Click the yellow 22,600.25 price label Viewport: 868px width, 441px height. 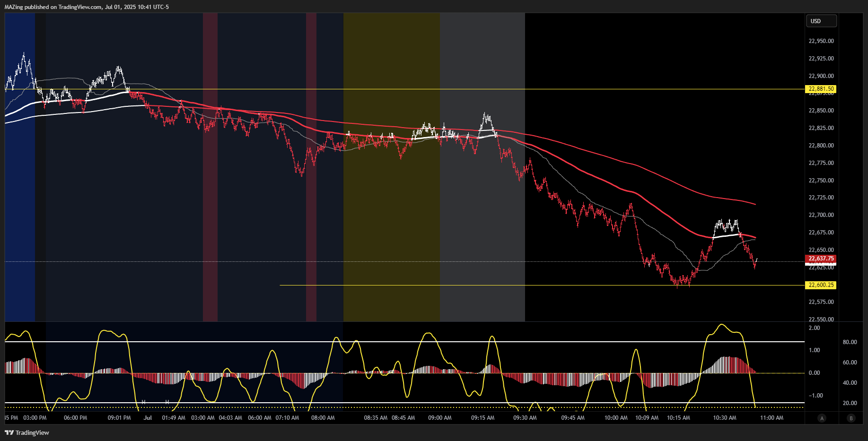(x=821, y=285)
